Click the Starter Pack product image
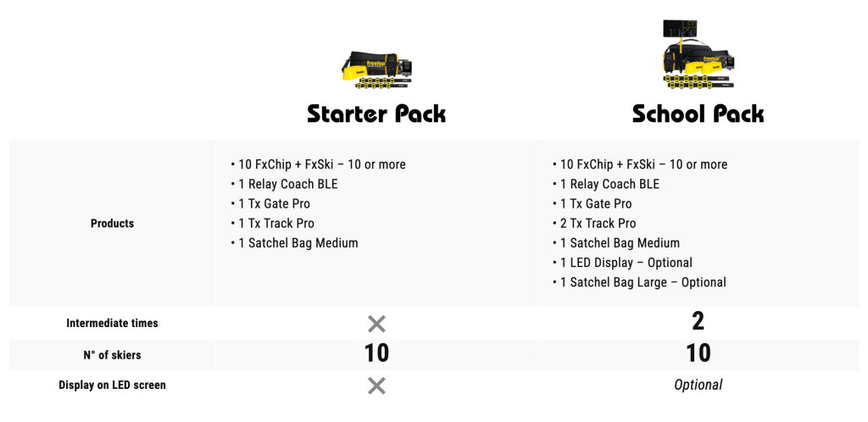 coord(377,70)
